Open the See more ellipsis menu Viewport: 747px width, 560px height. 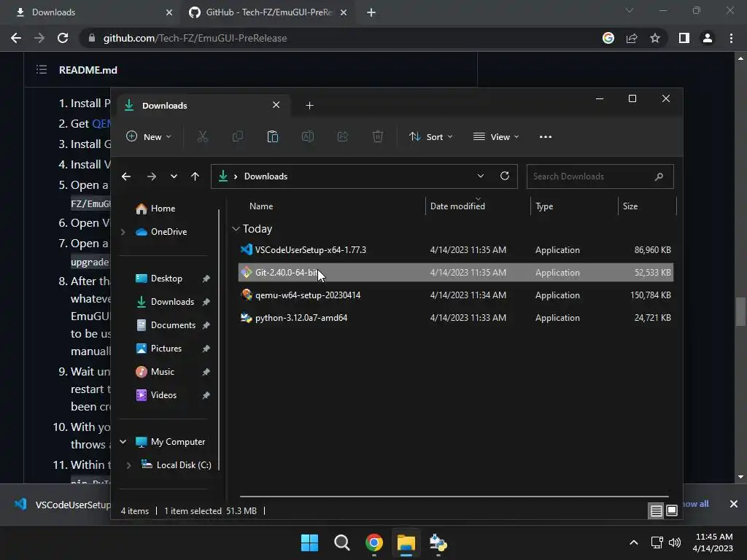click(x=546, y=136)
